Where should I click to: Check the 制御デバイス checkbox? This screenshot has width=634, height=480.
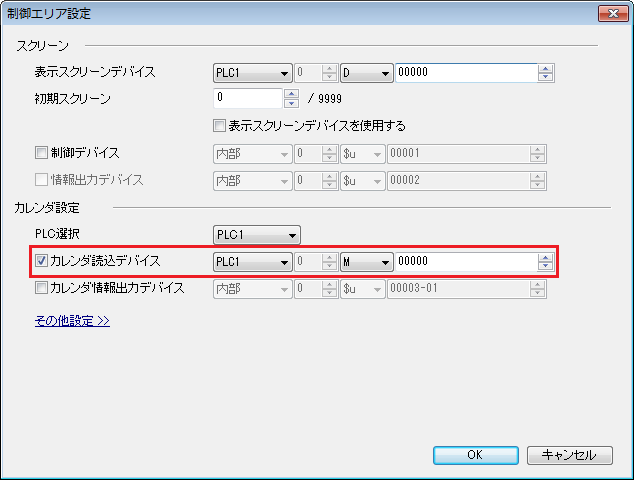click(41, 154)
